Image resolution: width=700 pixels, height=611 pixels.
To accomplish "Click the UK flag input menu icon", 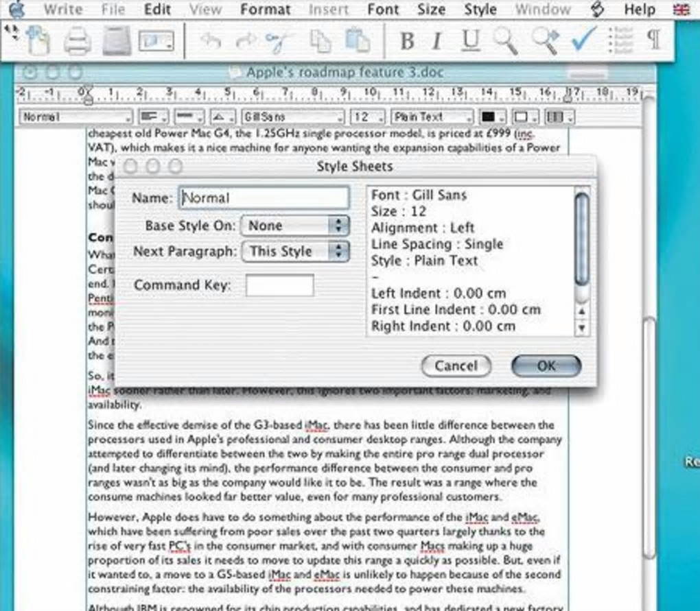I will [681, 10].
